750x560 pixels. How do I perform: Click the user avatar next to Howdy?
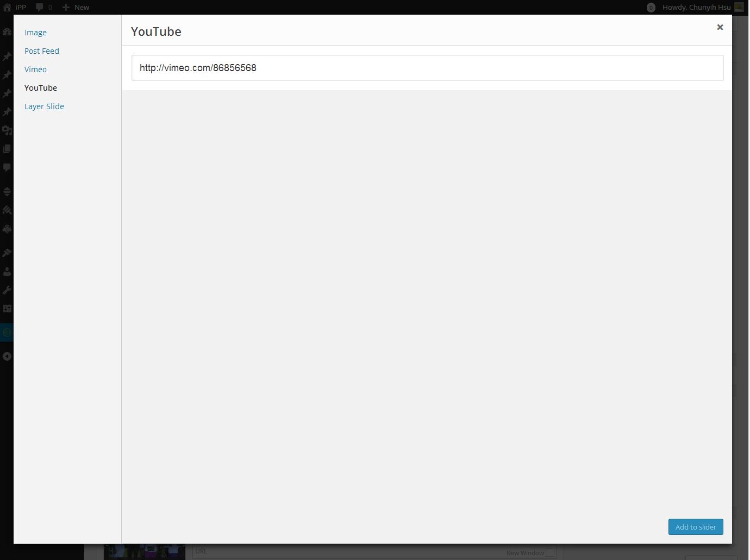739,7
